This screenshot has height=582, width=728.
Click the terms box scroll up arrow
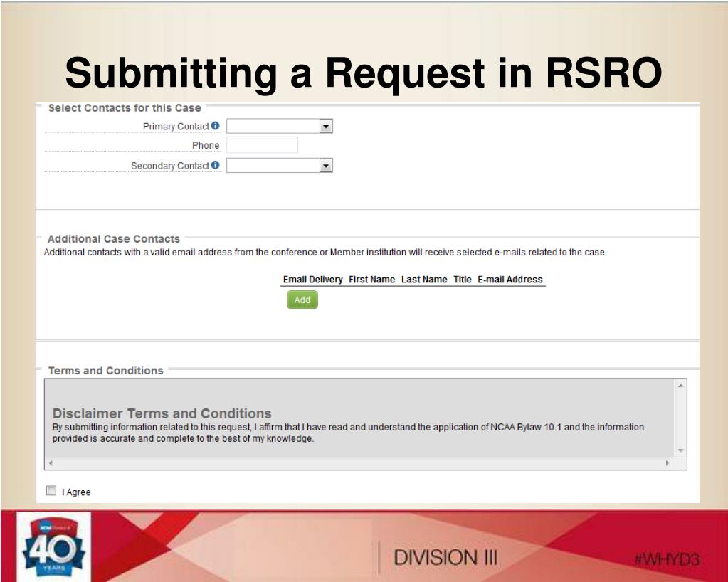click(680, 386)
